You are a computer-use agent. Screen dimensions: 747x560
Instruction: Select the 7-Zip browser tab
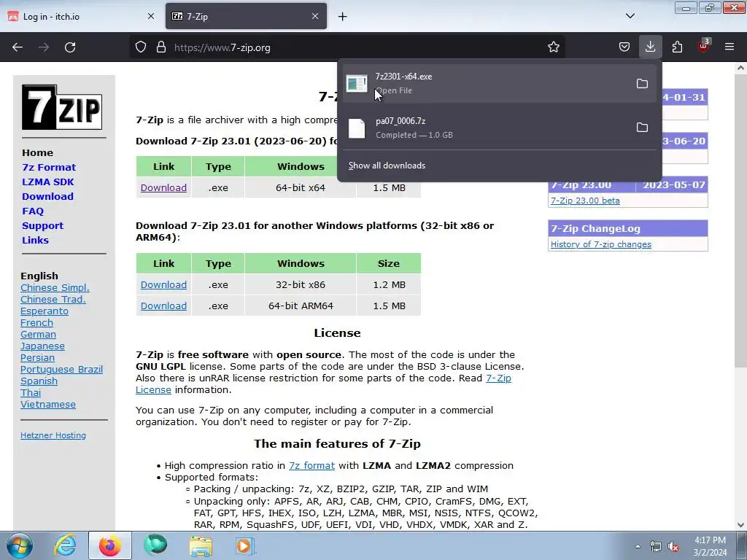pyautogui.click(x=247, y=16)
